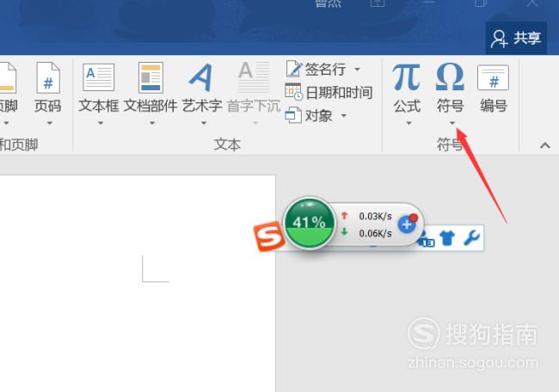Click the Page Number (页码) icon
The width and height of the screenshot is (559, 392).
point(48,77)
